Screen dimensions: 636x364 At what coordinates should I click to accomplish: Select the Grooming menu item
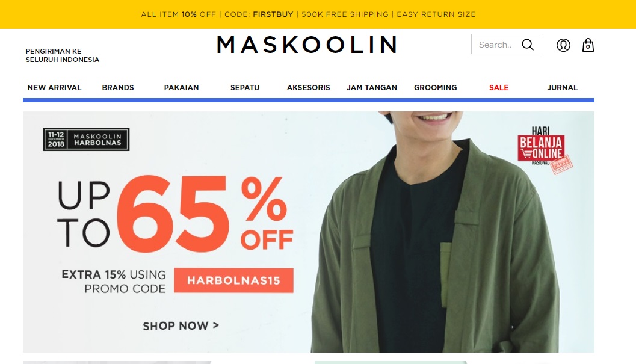(435, 88)
